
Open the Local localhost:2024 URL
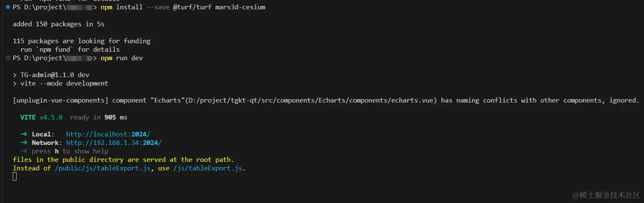point(108,134)
